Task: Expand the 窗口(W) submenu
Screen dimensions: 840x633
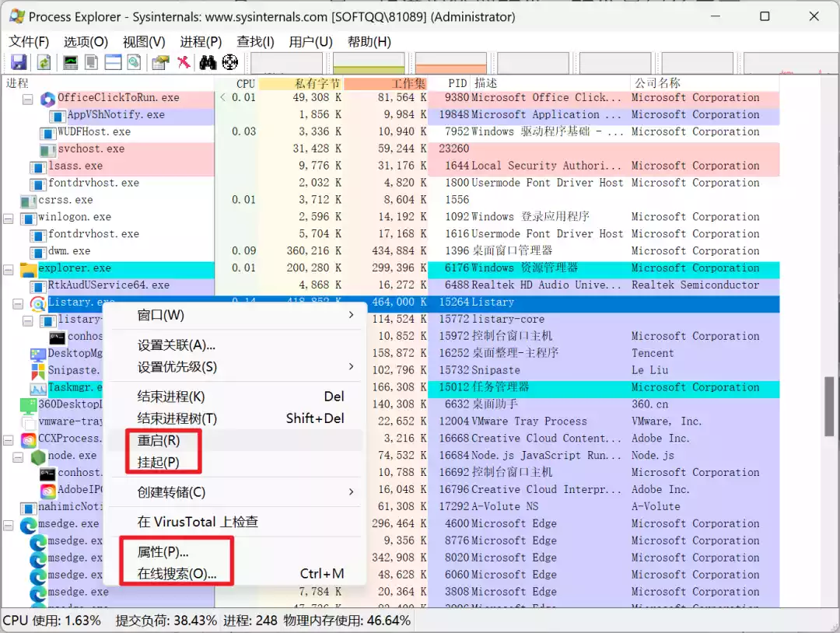Action: (236, 315)
